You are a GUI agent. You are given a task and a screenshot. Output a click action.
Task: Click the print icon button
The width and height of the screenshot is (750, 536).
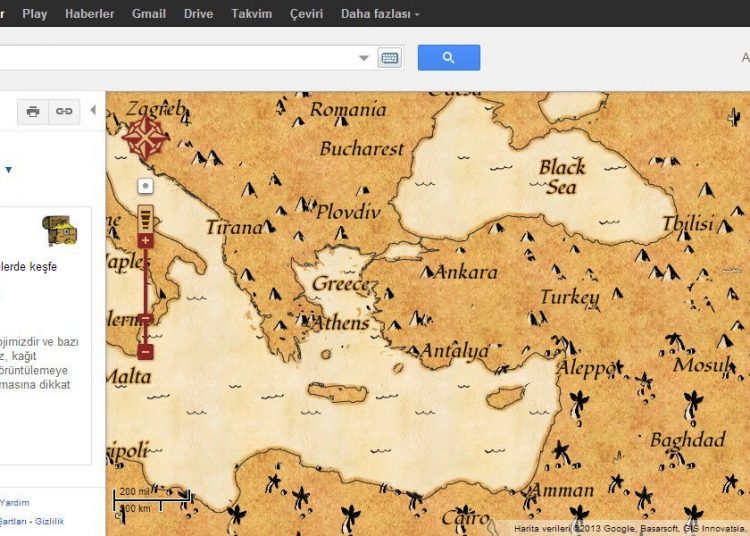point(33,111)
